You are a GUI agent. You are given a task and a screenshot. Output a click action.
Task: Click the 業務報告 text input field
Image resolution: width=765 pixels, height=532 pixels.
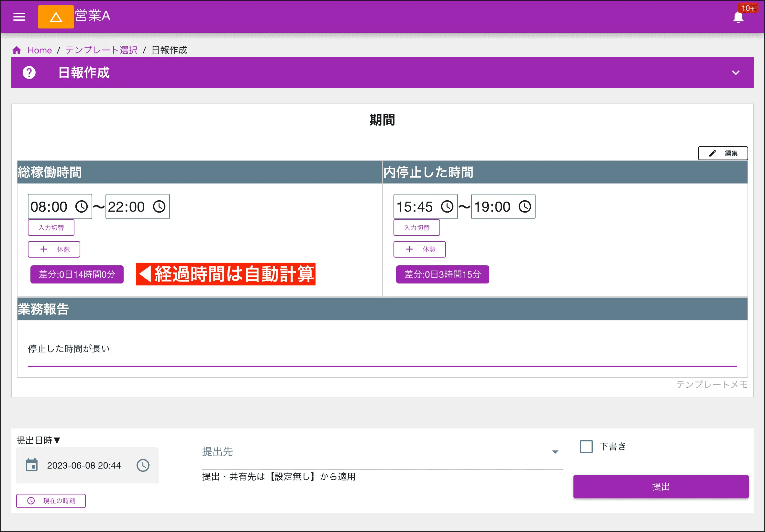382,349
